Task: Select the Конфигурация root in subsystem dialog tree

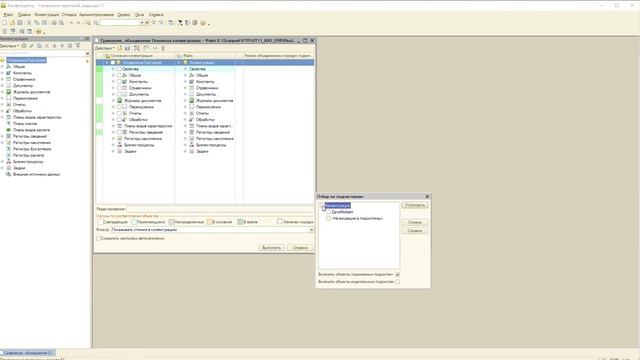Action: pos(338,206)
